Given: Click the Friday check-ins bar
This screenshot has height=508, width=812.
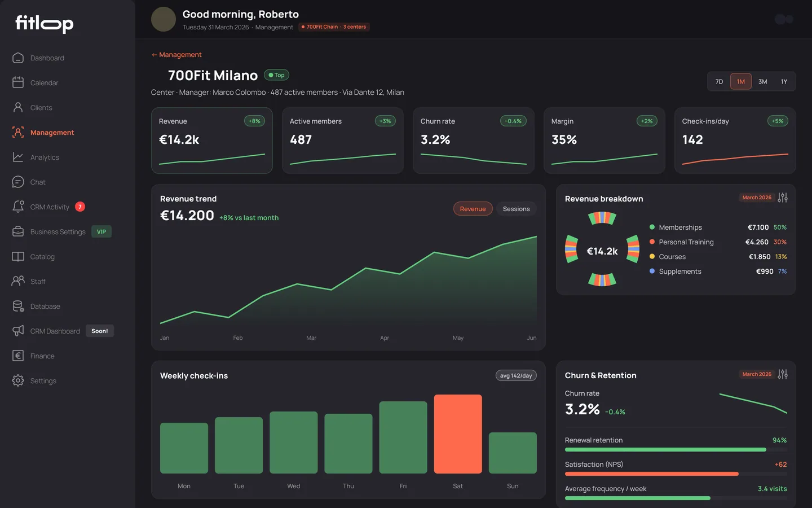Looking at the screenshot, I should click(x=403, y=437).
